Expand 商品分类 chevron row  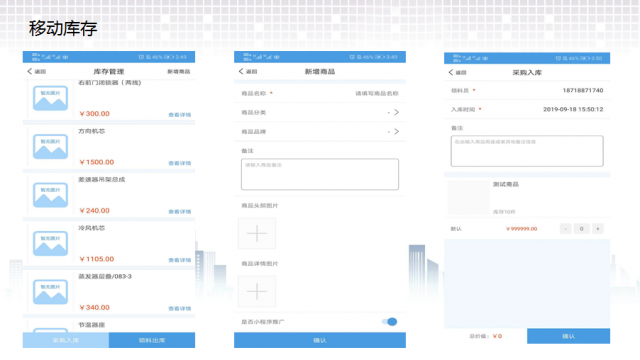[320, 112]
